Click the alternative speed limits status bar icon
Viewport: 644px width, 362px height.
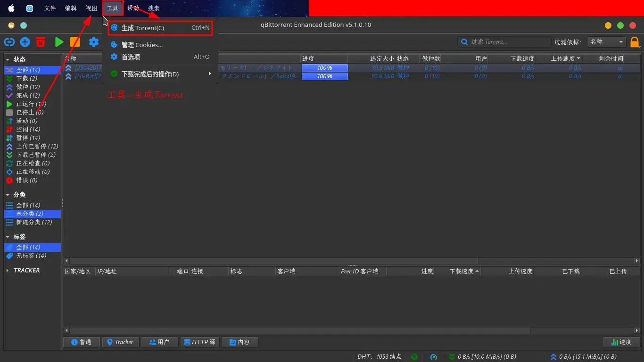pyautogui.click(x=434, y=357)
